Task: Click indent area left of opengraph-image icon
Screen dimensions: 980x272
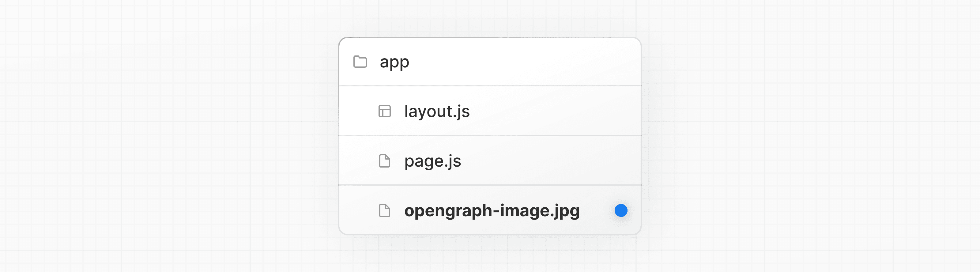Action: coord(358,210)
